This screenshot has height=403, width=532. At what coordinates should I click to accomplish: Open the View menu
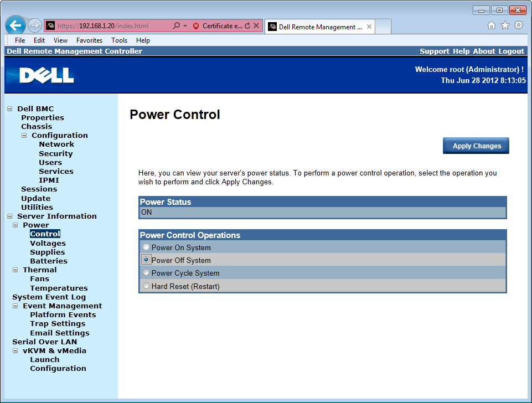coord(60,40)
